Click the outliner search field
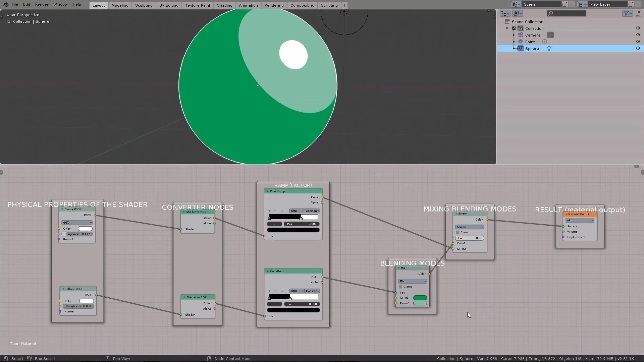 click(x=567, y=13)
